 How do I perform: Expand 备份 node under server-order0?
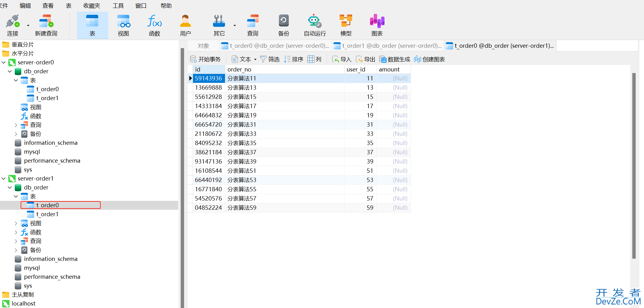(x=16, y=134)
